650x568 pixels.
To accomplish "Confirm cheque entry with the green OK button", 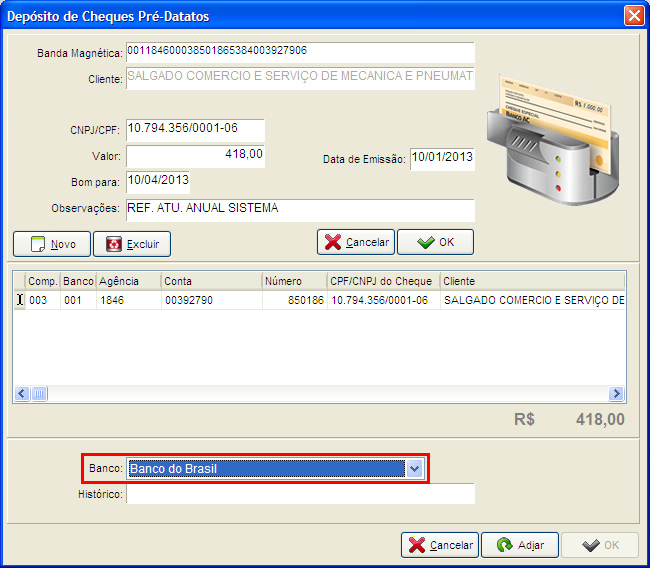I will (435, 243).
